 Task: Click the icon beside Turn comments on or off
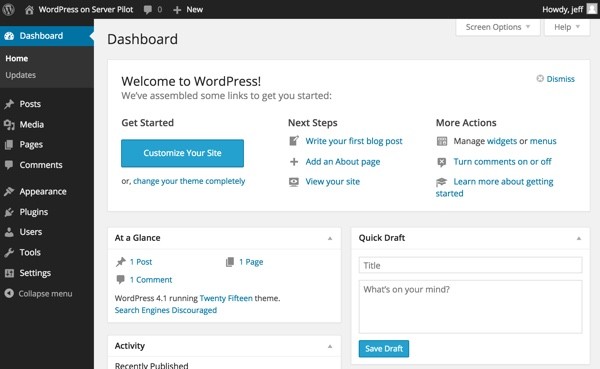click(442, 162)
